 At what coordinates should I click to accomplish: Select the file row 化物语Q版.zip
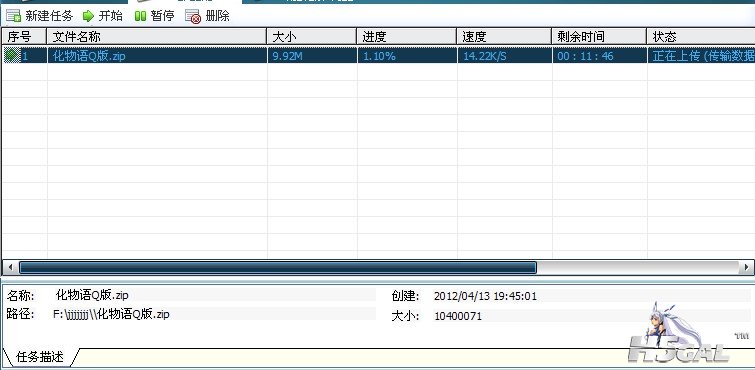(x=378, y=55)
